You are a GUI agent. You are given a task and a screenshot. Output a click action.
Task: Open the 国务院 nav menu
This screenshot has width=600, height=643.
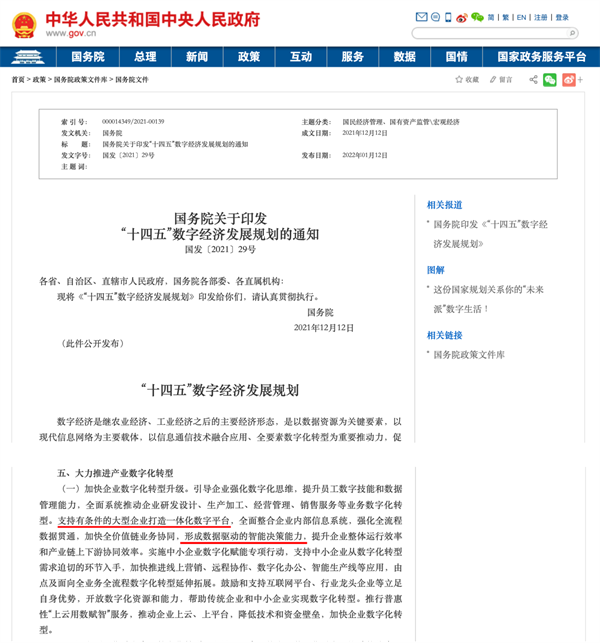[88, 57]
